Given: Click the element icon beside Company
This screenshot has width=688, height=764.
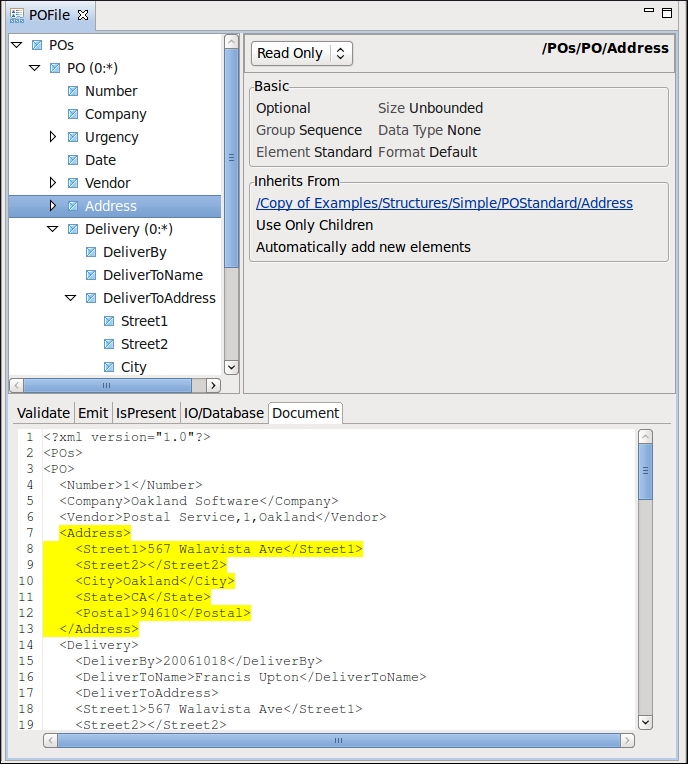Looking at the screenshot, I should pos(73,114).
